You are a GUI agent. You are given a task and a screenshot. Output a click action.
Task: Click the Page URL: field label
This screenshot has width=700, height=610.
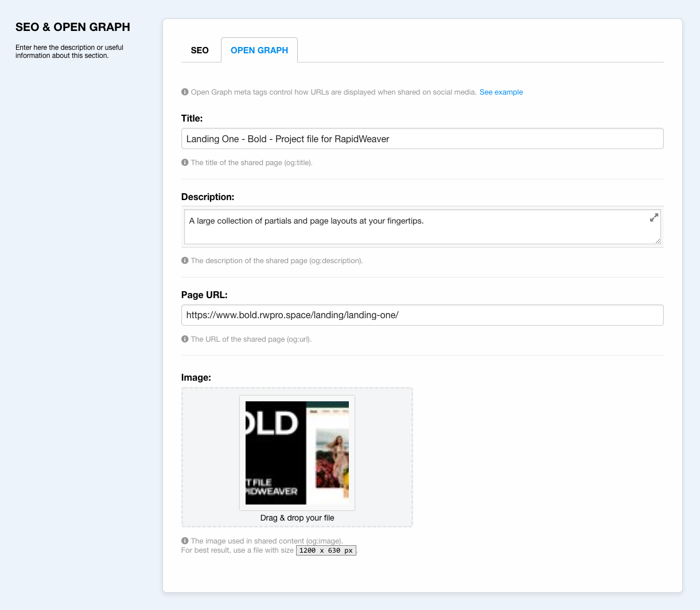tap(204, 295)
